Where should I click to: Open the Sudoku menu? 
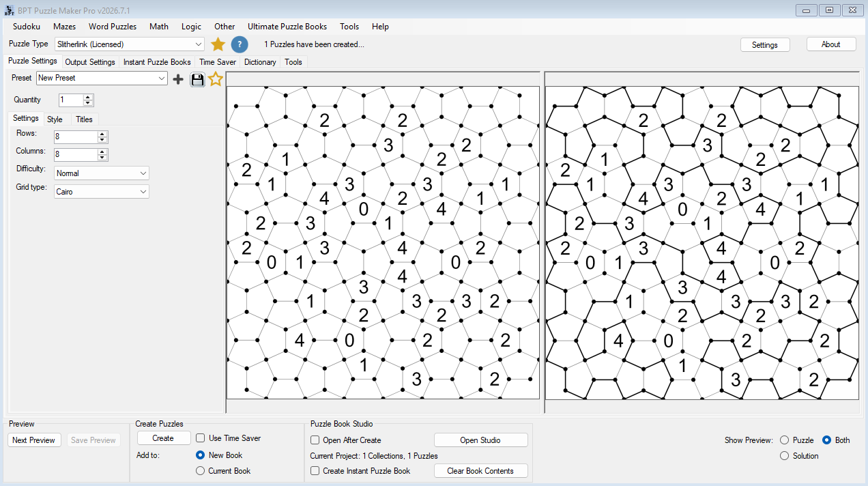pos(27,27)
